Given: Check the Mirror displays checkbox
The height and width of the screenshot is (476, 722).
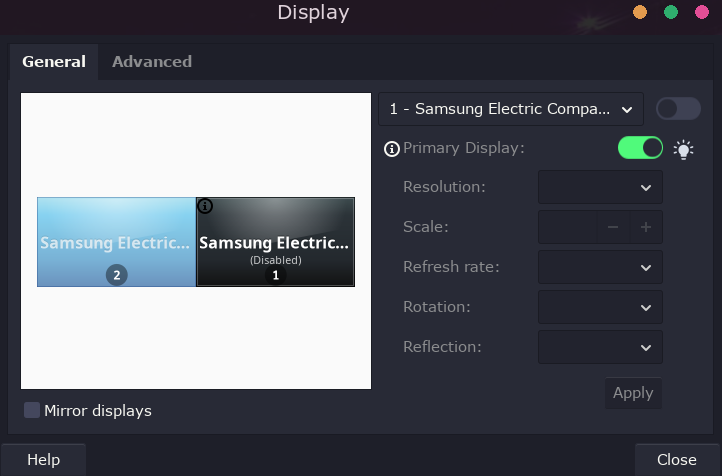Looking at the screenshot, I should (x=32, y=410).
